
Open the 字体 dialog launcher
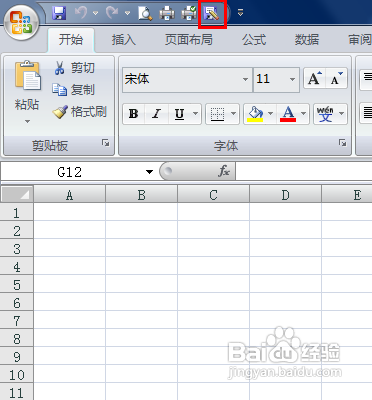342,143
